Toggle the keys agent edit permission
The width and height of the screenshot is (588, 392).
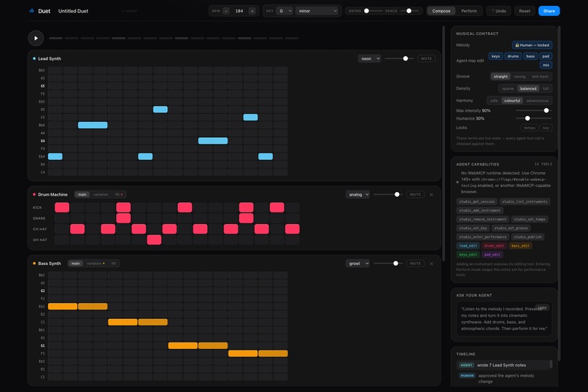(495, 56)
